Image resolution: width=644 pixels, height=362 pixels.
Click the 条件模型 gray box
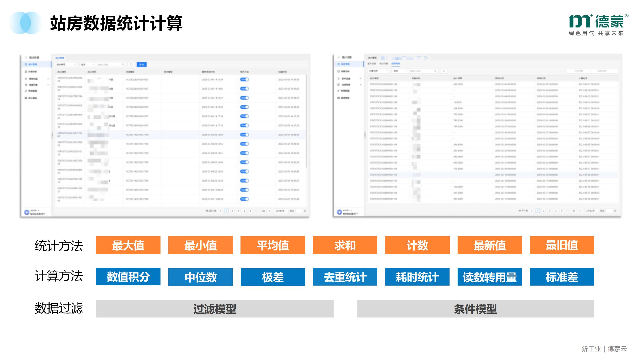475,309
